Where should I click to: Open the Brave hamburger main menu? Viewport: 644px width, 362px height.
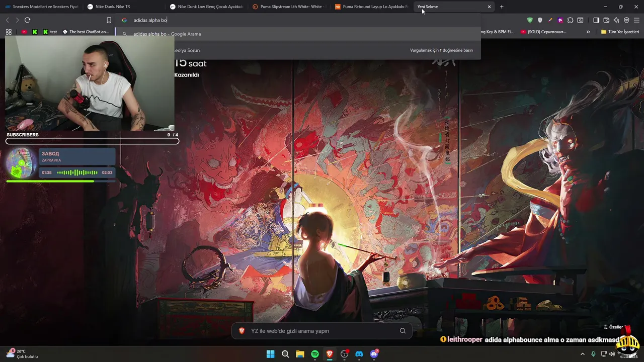[636, 20]
